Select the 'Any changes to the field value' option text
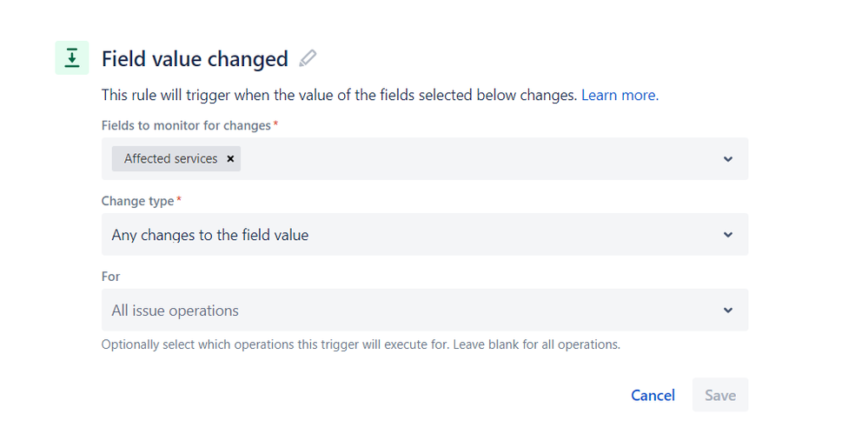Image resolution: width=868 pixels, height=421 pixels. click(x=209, y=235)
